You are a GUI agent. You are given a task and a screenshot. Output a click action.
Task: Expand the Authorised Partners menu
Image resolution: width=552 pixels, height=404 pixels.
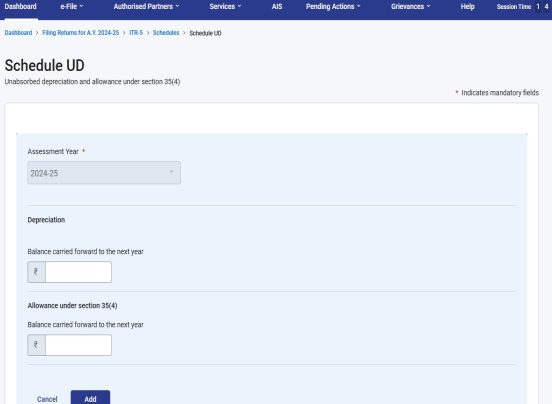(x=146, y=6)
